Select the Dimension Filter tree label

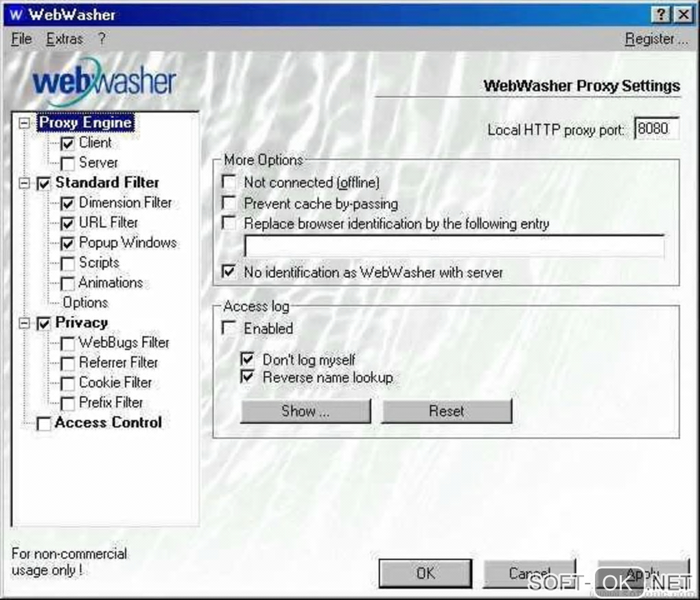126,203
